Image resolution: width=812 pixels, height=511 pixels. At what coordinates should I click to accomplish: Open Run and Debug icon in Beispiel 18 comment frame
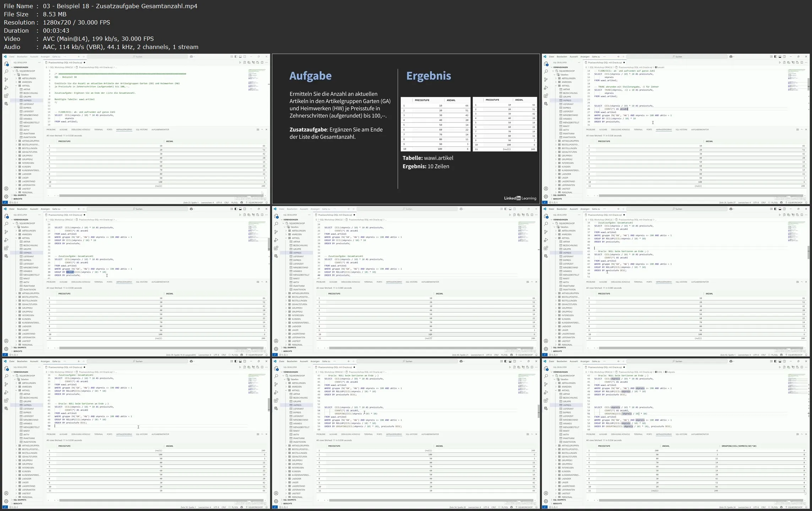(x=6, y=88)
